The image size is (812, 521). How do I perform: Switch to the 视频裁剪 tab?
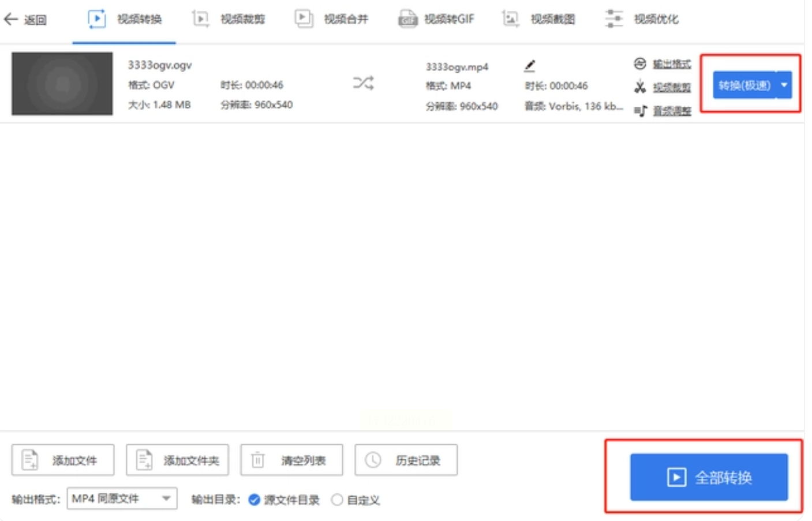[x=228, y=19]
